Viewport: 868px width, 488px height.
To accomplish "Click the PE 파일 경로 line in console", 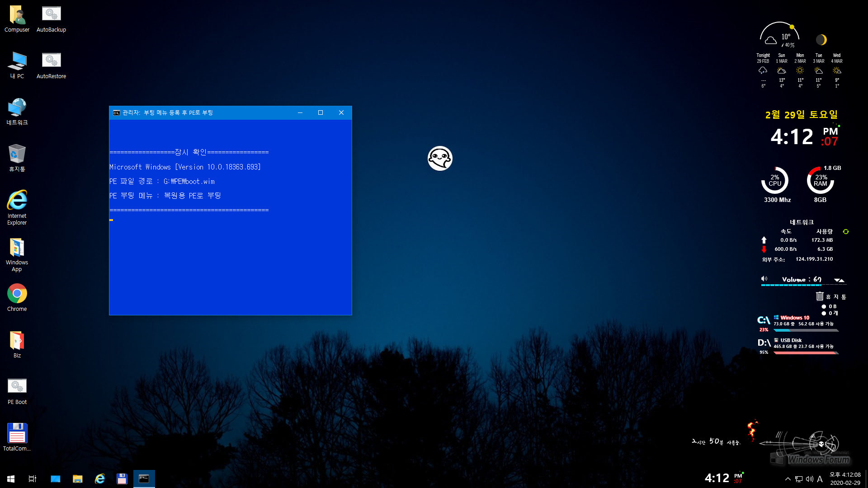I will tap(162, 181).
